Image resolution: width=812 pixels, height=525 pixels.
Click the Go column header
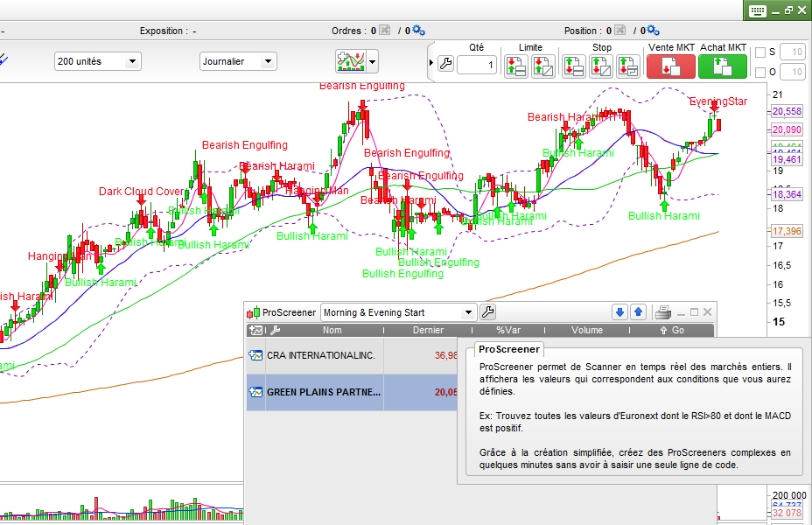[672, 330]
